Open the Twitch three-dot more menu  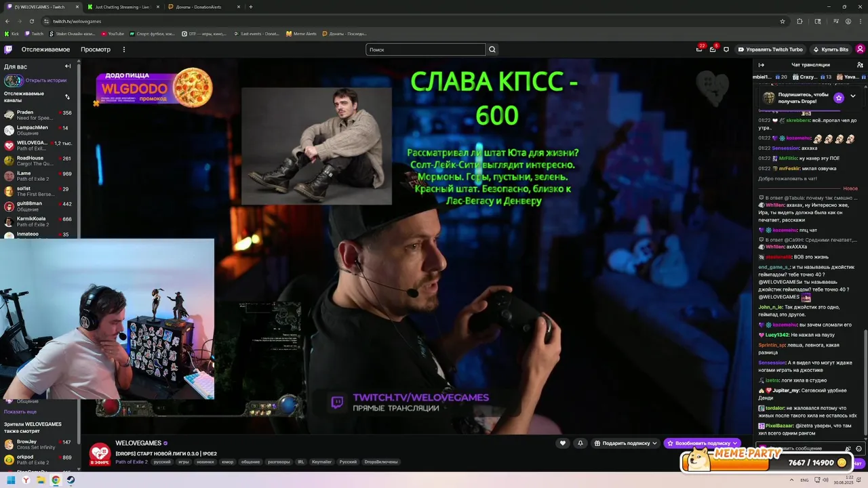click(x=123, y=49)
